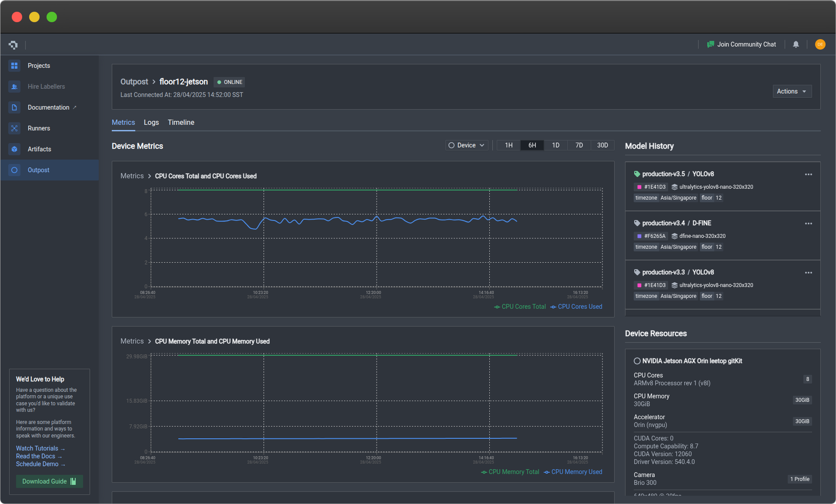This screenshot has width=836, height=504.
Task: Click the Download Guide button
Action: click(x=49, y=481)
